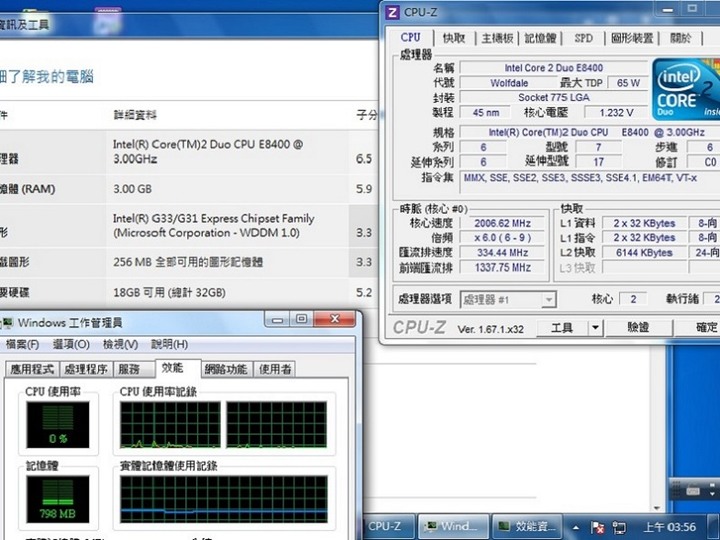Click the 334.44 MHz bus speed value

pyautogui.click(x=502, y=253)
